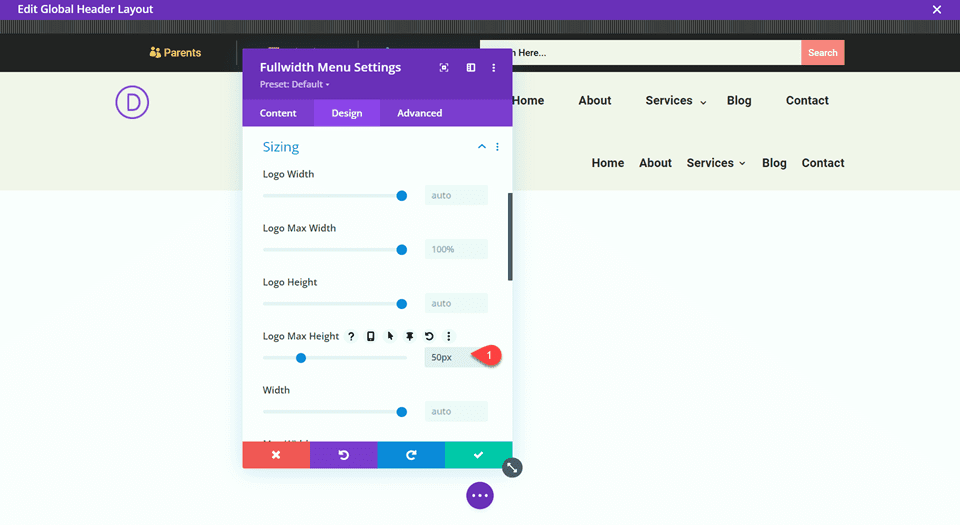The width and height of the screenshot is (960, 525).
Task: Click Blog in the lower menu
Action: pyautogui.click(x=774, y=163)
